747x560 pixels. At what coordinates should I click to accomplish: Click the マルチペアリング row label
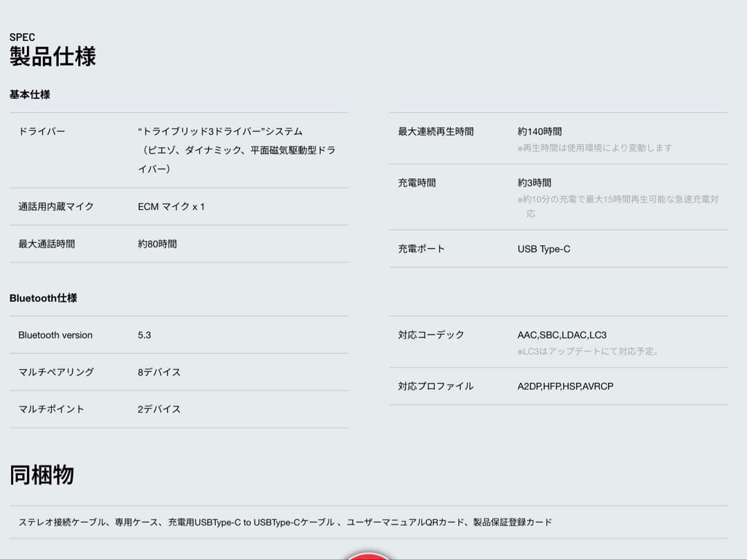tap(56, 372)
